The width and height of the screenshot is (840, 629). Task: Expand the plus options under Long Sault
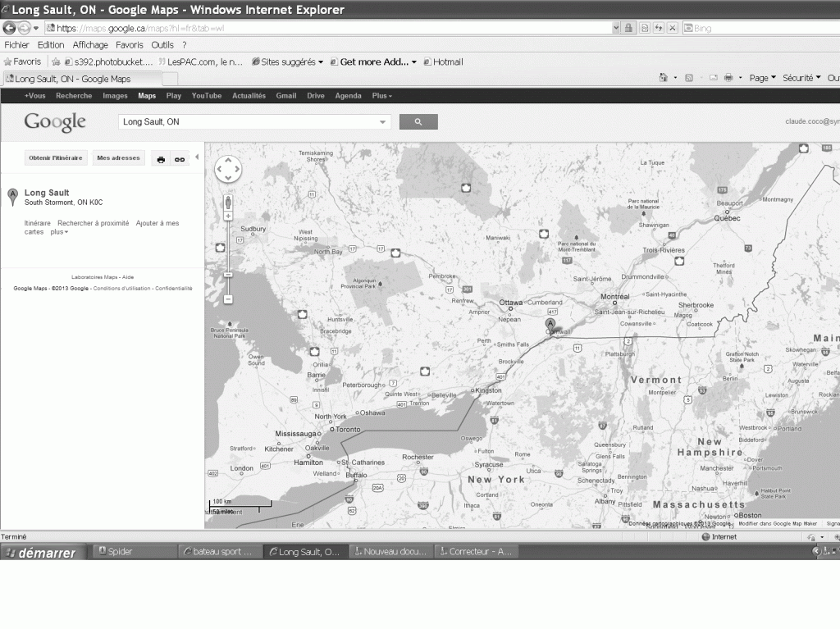[x=59, y=232]
